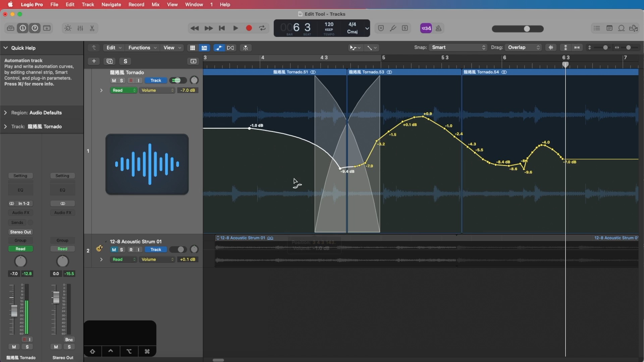Adjust the Tornado channel strip volume fader
This screenshot has height=362, width=644.
(14, 311)
